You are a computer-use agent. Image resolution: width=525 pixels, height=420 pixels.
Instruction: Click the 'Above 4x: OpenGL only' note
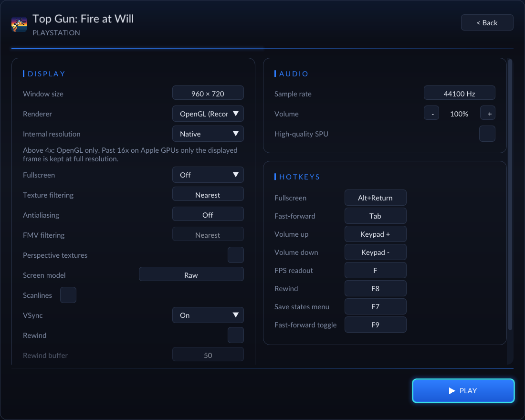(130, 155)
